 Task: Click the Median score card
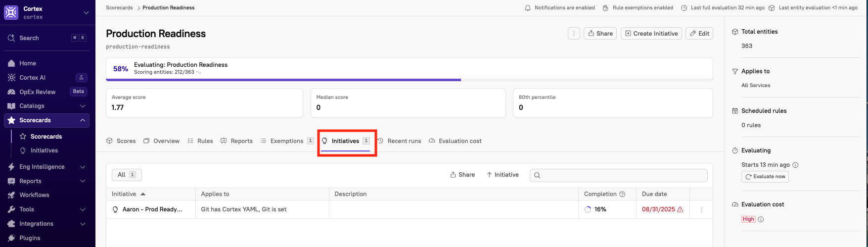pos(408,103)
